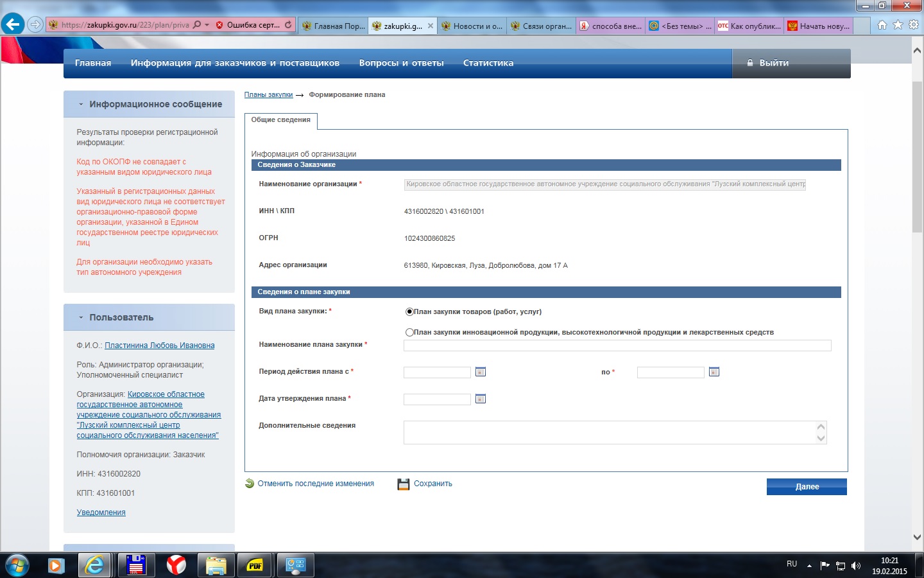Open calendar for plan period start date

pos(480,372)
